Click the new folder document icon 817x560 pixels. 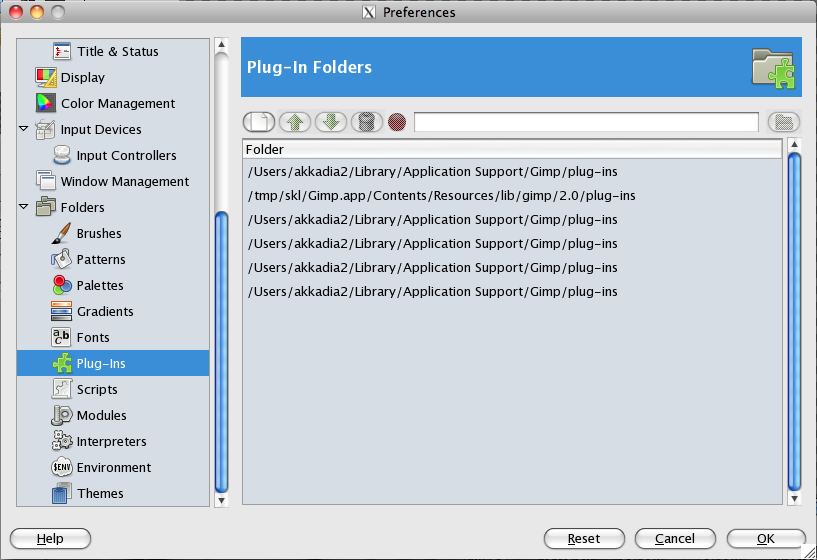[259, 122]
